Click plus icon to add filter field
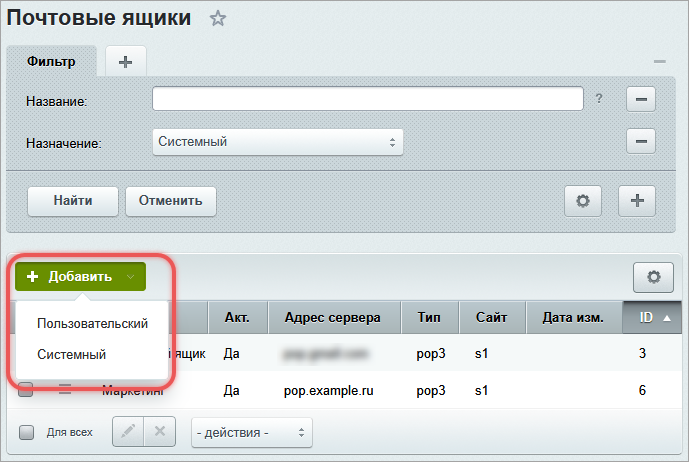The image size is (689, 462). click(637, 200)
